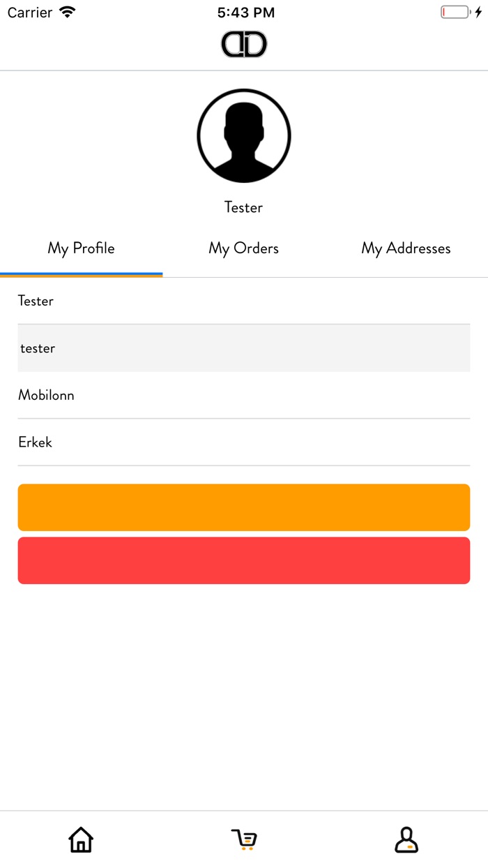The image size is (488, 868).
Task: Open the shopping cart icon
Action: point(244,839)
